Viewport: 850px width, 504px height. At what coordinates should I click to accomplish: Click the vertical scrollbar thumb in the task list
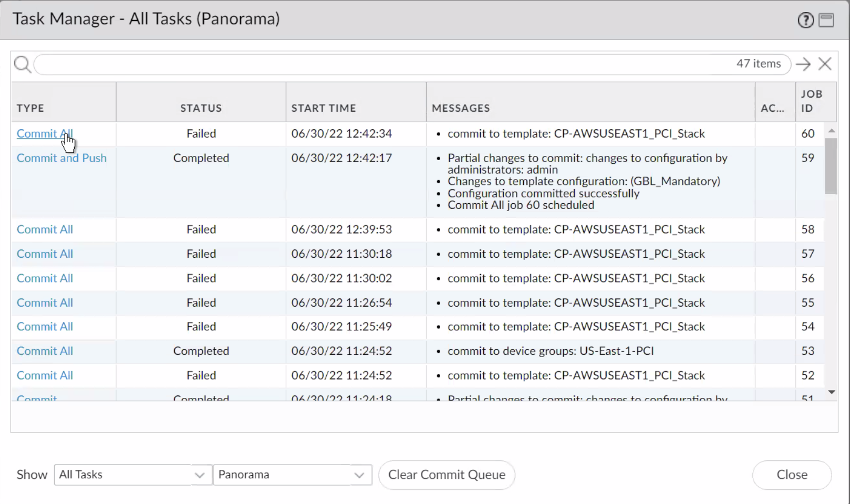pos(831,165)
